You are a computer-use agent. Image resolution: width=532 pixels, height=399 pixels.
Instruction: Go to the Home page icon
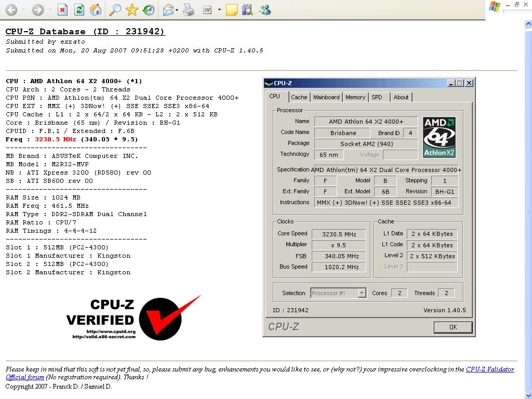(x=96, y=10)
